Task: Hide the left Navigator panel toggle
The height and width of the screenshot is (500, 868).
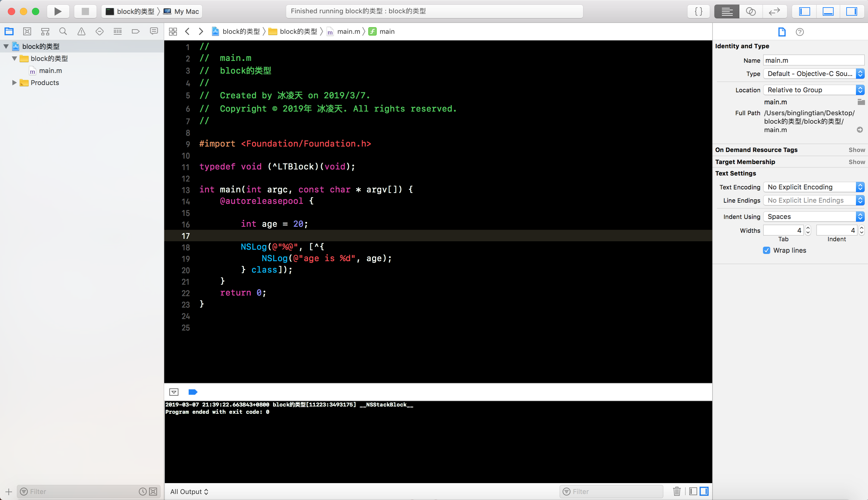Action: click(x=804, y=11)
